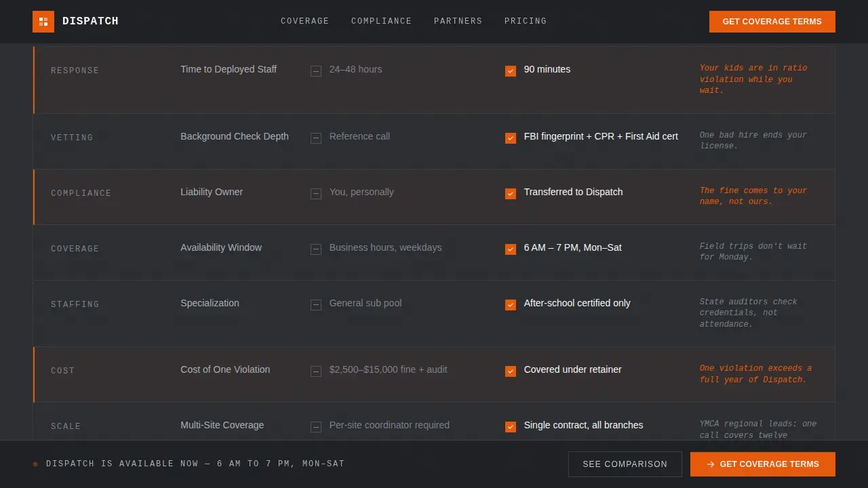Viewport: 868px width, 488px height.
Task: Click 'Per-site coordinator required' cell text
Action: coord(389,425)
